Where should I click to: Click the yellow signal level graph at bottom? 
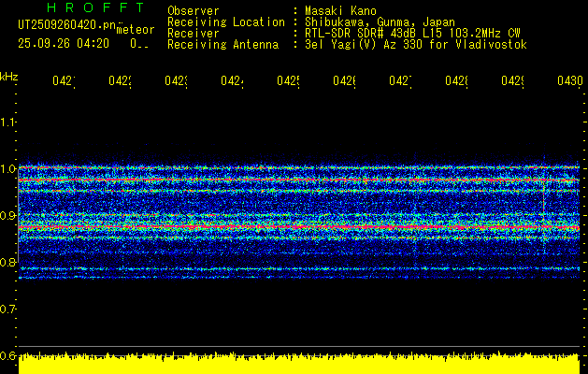[x=299, y=363]
